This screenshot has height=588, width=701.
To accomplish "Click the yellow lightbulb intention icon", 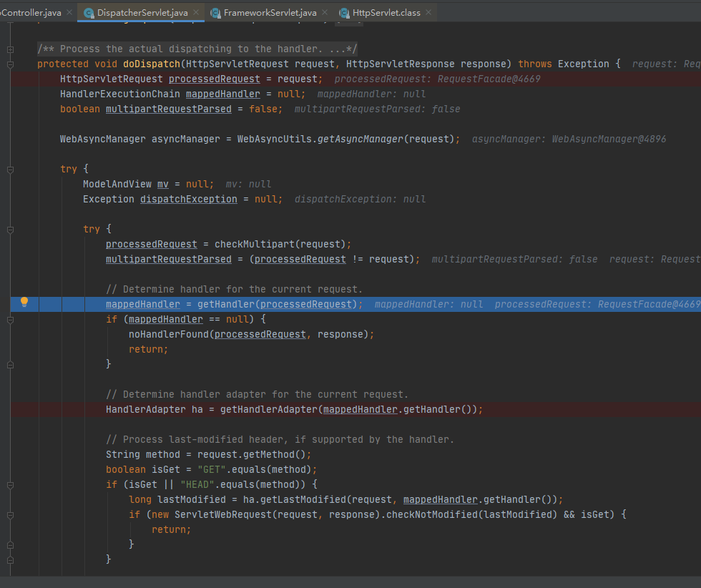I will (x=24, y=303).
